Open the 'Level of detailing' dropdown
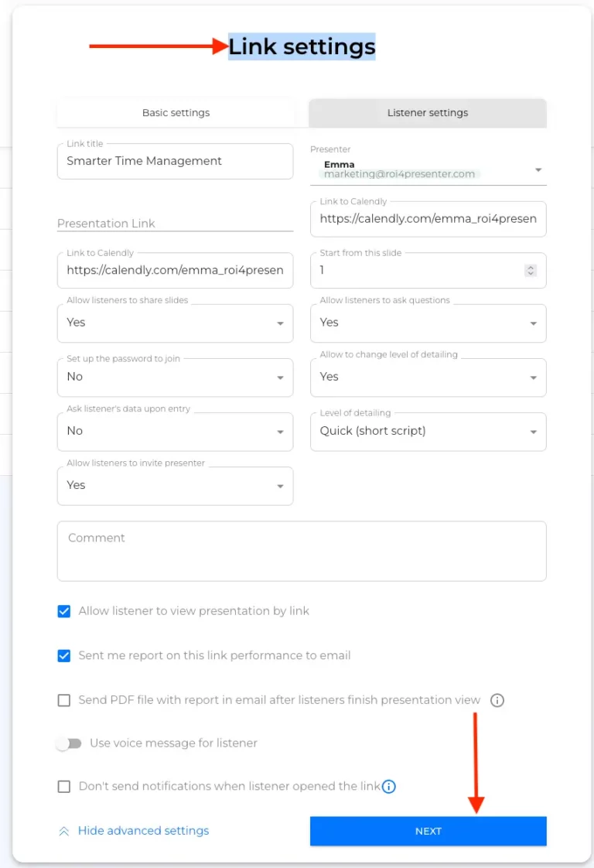 [533, 432]
